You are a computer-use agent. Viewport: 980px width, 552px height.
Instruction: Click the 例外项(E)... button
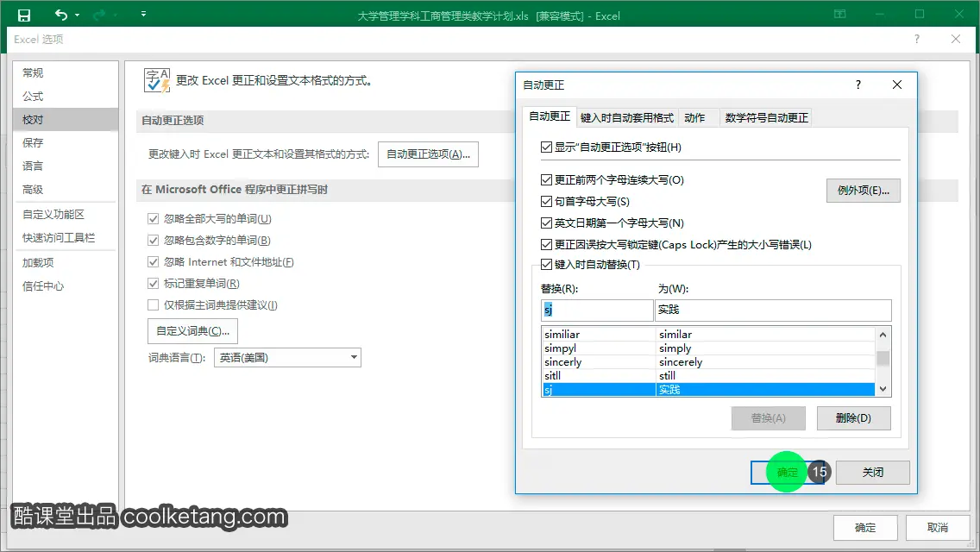pos(864,191)
